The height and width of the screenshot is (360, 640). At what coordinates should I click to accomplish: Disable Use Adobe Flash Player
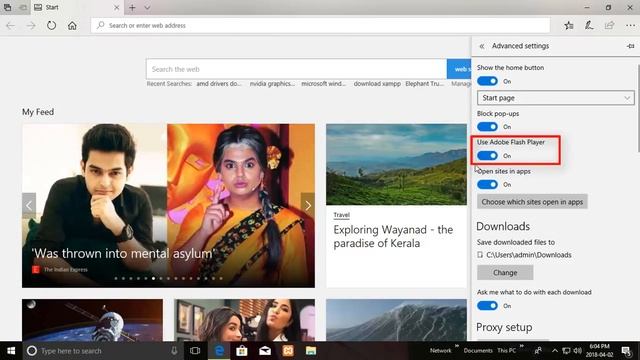[x=487, y=156]
